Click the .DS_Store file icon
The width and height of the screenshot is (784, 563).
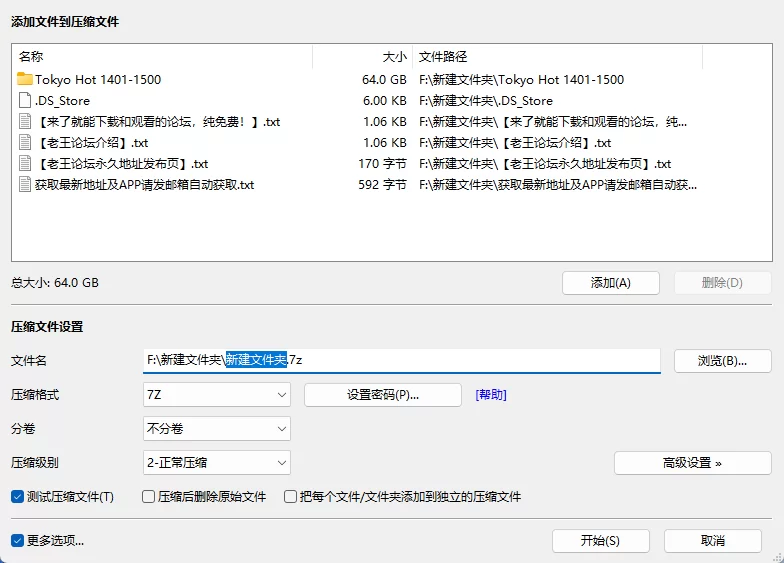(x=24, y=100)
